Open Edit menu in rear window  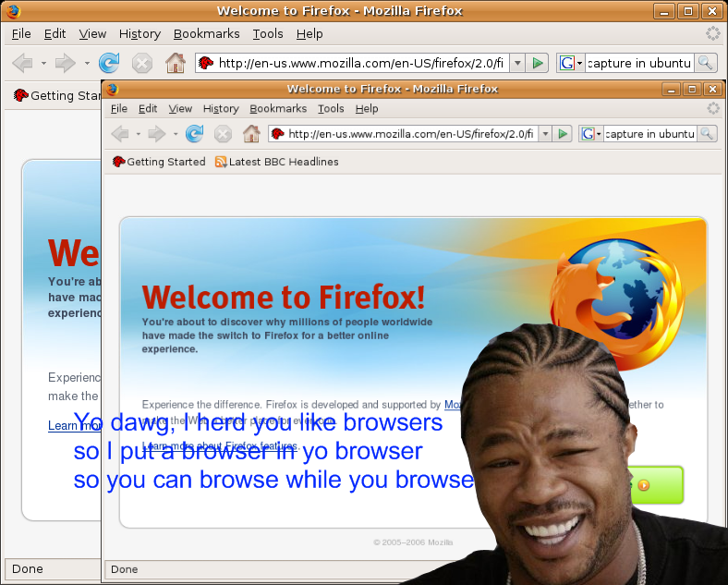[55, 34]
